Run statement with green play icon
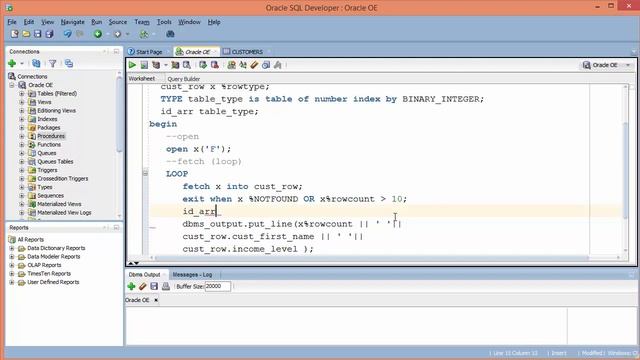Screen dimensions: 640x360 [132, 65]
